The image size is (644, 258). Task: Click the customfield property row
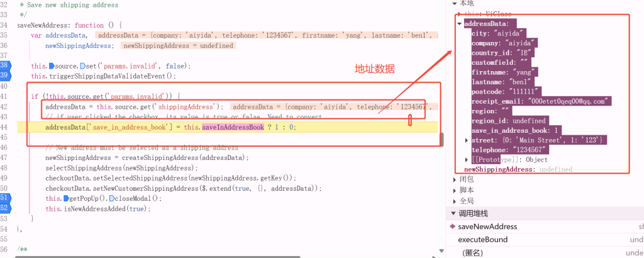pos(501,62)
